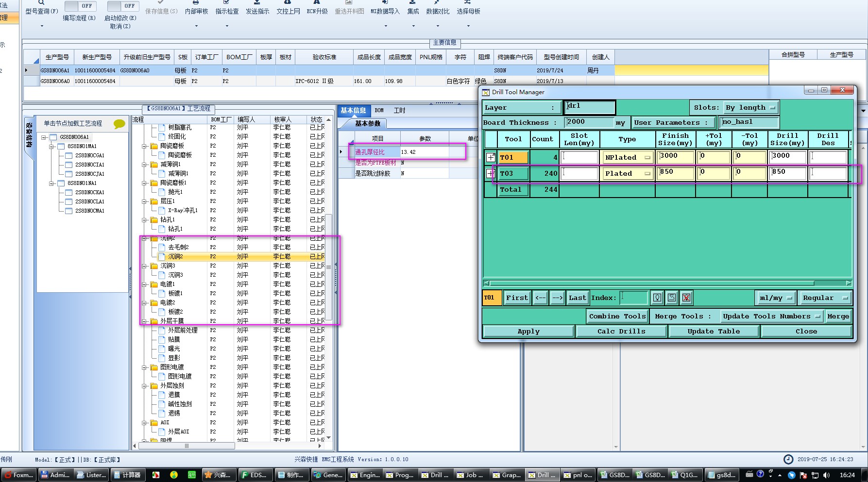868x482 pixels.
Task: Click the 型号查询(F) search icon
Action: [x=41, y=2]
